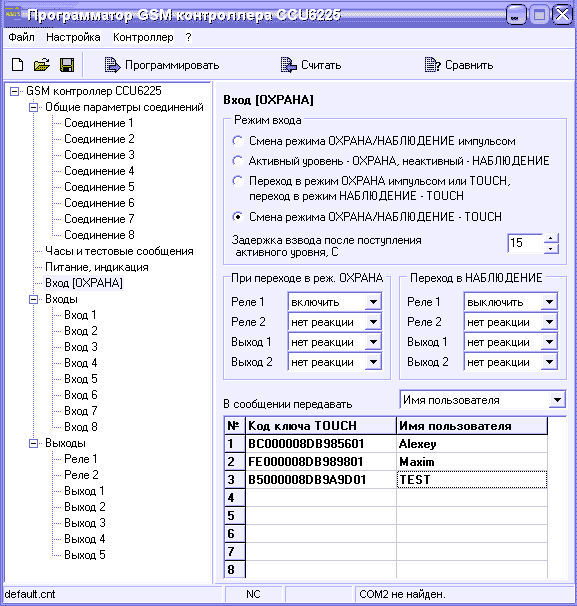Image resolution: width=577 pixels, height=606 pixels.
Task: Increase the arming delay with up arrow
Action: (551, 238)
